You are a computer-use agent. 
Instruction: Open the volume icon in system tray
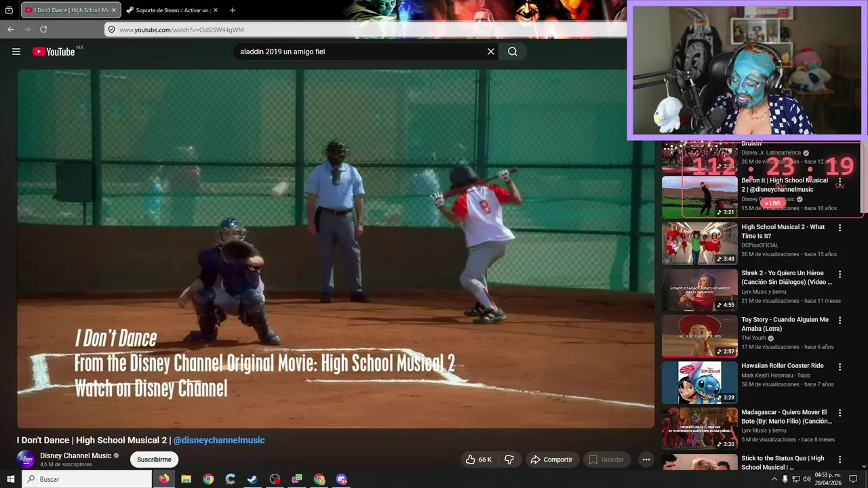click(x=808, y=479)
